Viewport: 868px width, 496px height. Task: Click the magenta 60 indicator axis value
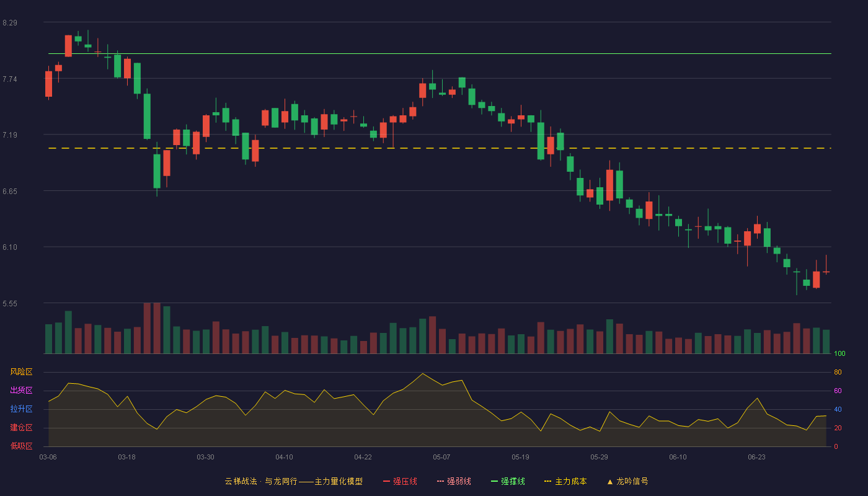point(838,391)
